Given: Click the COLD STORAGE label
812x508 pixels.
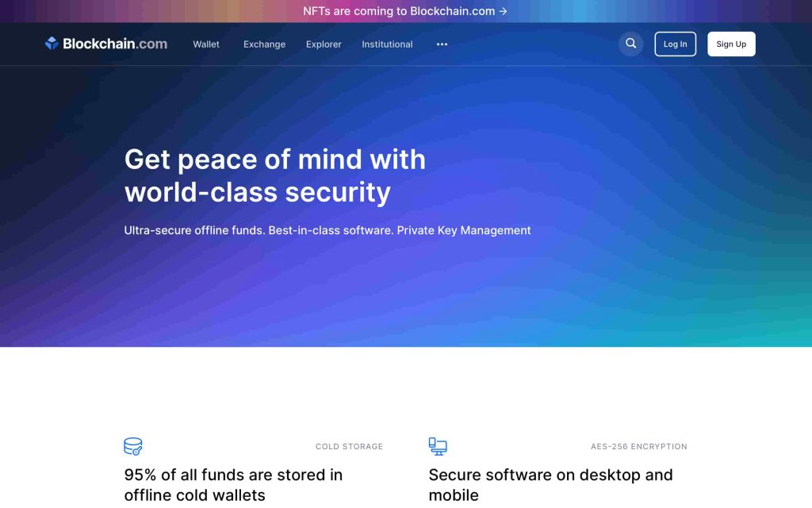Looking at the screenshot, I should [x=349, y=446].
